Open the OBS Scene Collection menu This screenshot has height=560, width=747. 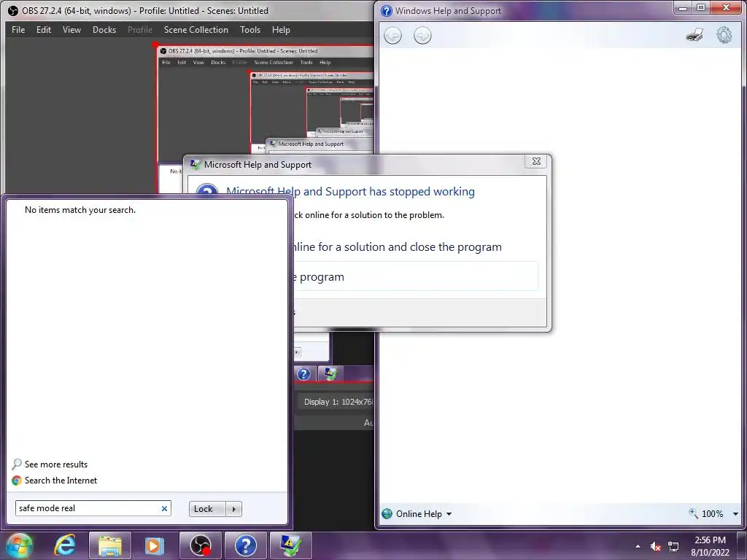click(x=196, y=29)
